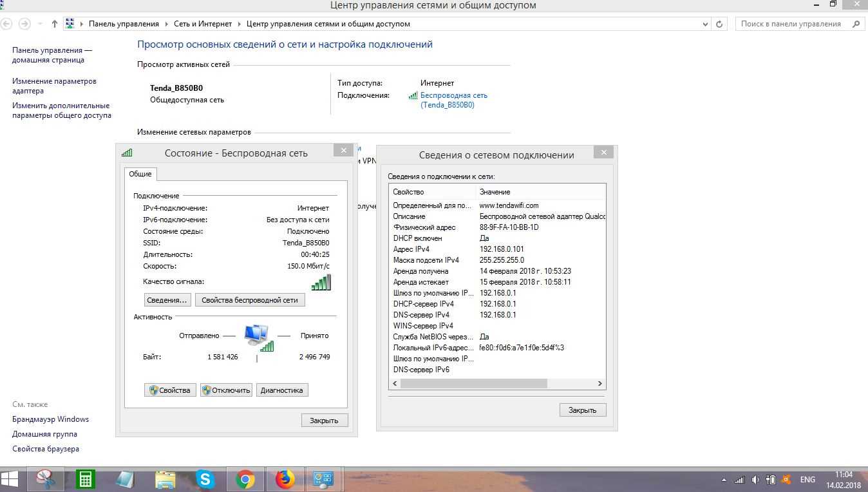
Task: Expand the address bar history dropdown
Action: 705,24
